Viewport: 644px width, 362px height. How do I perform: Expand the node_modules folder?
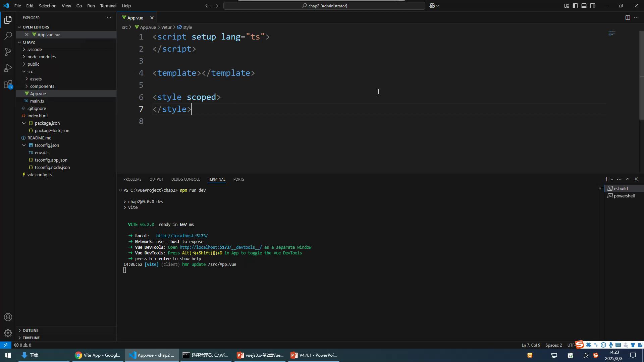tap(42, 57)
